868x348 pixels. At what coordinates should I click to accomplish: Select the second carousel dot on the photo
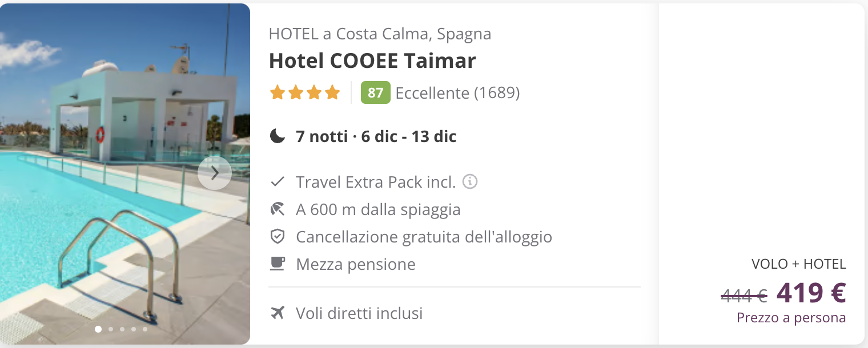111,329
